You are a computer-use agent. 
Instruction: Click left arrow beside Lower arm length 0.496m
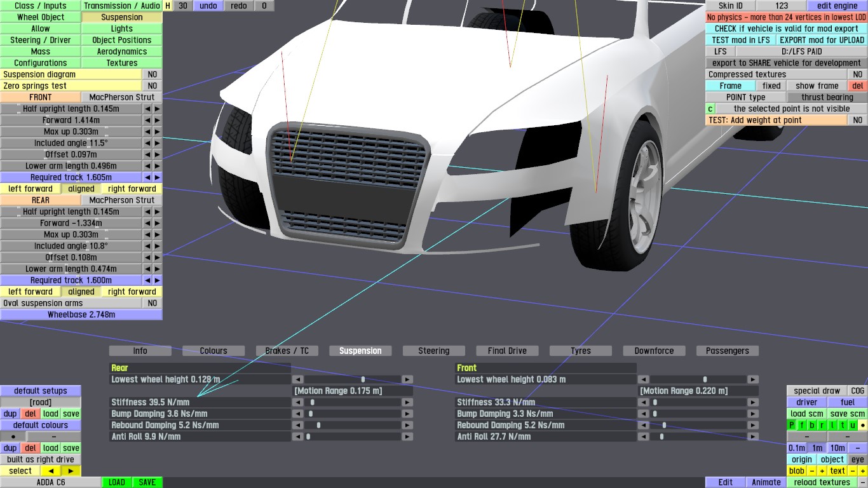coord(147,166)
